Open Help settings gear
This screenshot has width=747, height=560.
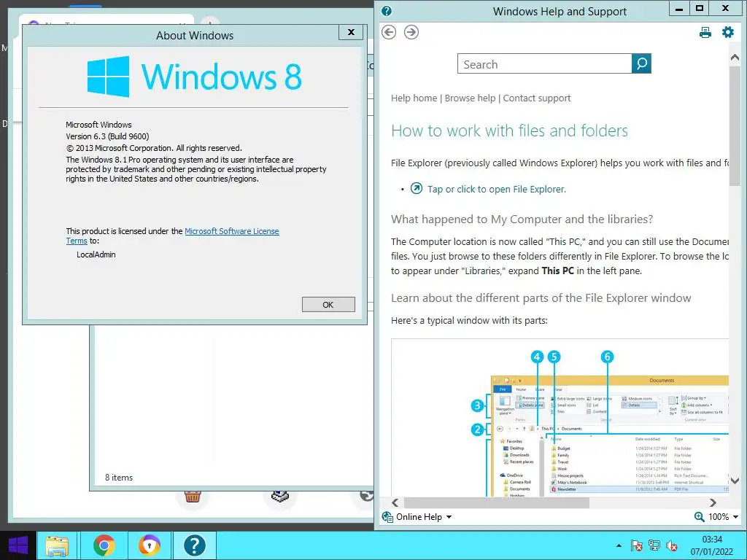[727, 32]
